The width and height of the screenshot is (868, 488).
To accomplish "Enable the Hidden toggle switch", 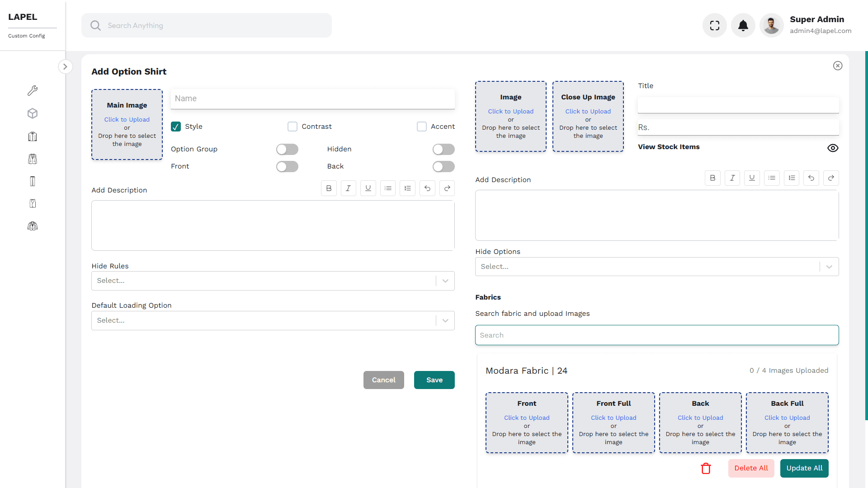I will 443,149.
